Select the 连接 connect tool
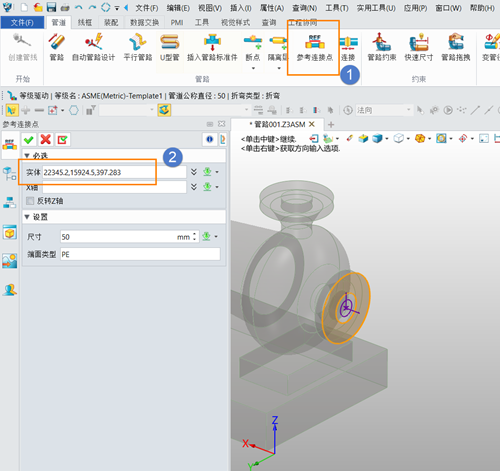 (348, 47)
